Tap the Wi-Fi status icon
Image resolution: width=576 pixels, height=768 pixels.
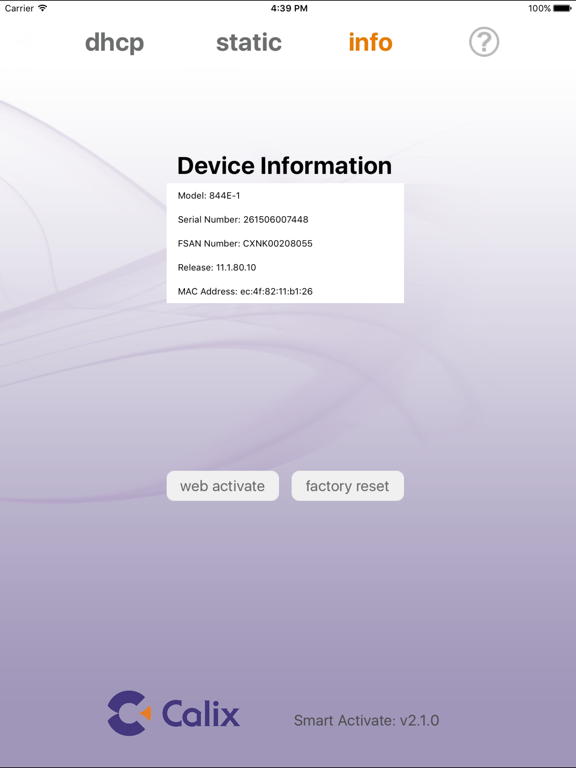43,8
